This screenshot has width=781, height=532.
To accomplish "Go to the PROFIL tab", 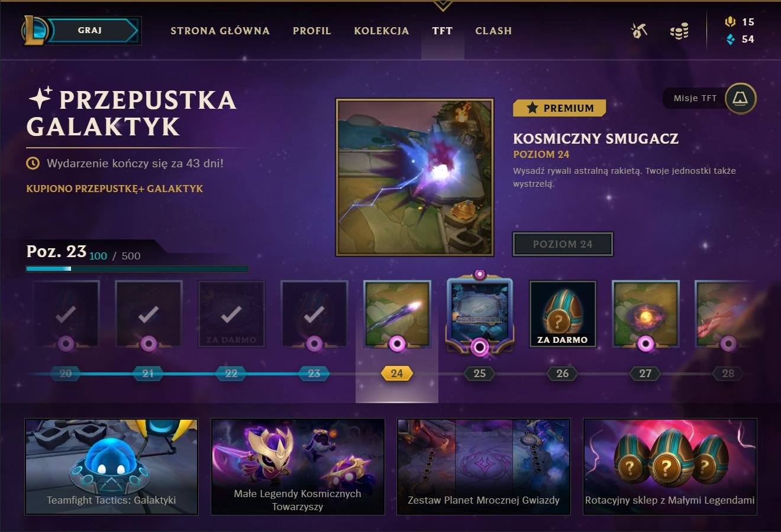I will point(312,31).
